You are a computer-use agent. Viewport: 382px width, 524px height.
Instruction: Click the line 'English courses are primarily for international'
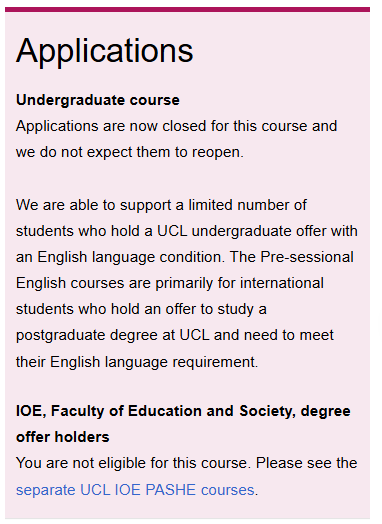170,283
